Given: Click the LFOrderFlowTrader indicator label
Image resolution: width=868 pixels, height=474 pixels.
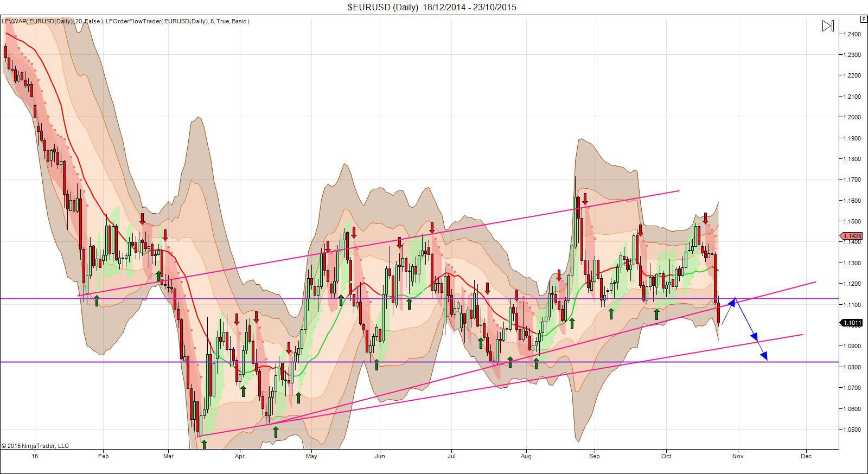Looking at the screenshot, I should point(177,21).
